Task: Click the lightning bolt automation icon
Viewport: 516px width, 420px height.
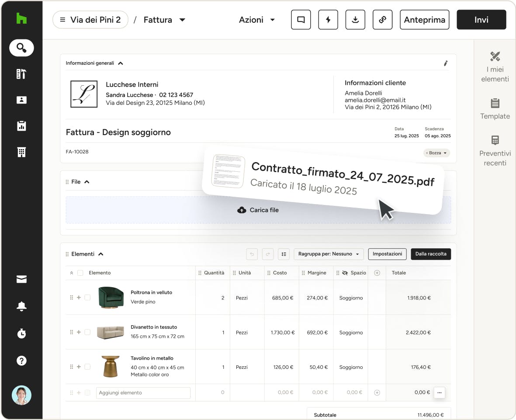Action: point(328,20)
